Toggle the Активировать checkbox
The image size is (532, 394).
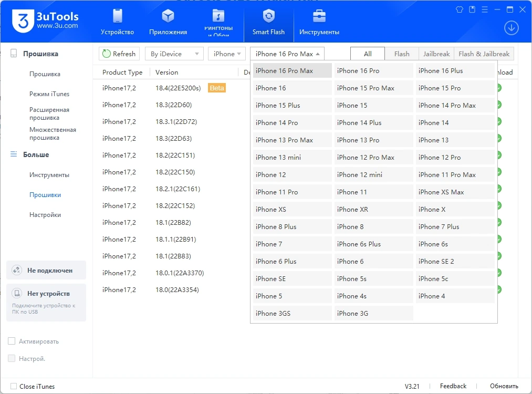pos(12,341)
